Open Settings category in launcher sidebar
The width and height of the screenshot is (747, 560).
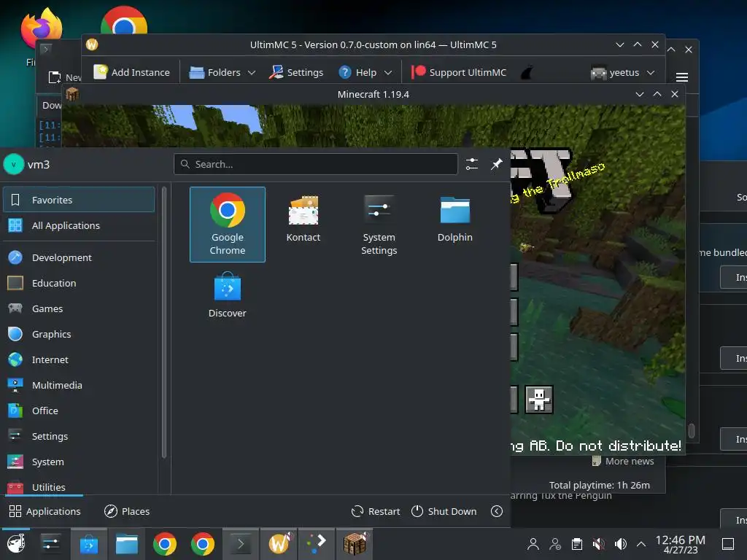[x=79, y=436]
